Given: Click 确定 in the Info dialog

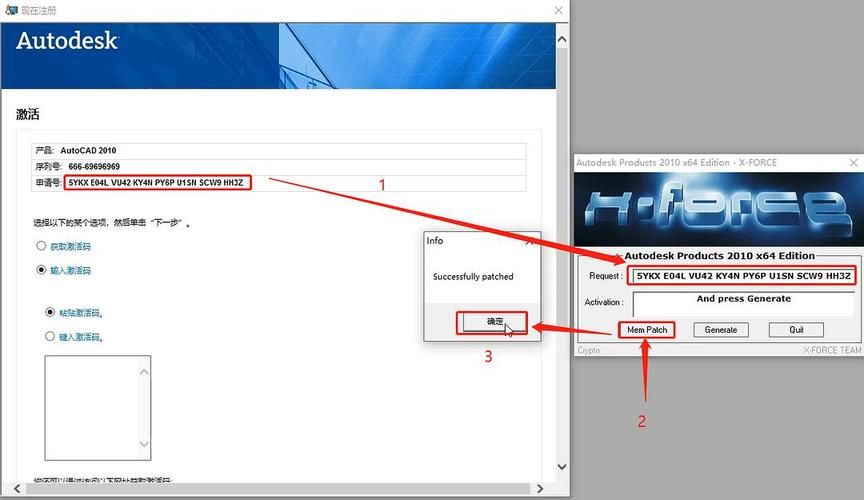Looking at the screenshot, I should click(x=495, y=322).
